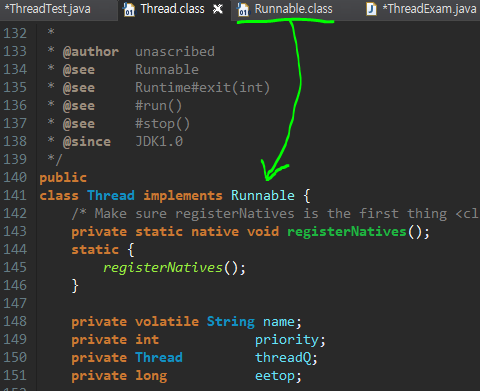Click the 'int' keyword on line 149
Viewport: 480px width, 391px height.
click(x=147, y=340)
